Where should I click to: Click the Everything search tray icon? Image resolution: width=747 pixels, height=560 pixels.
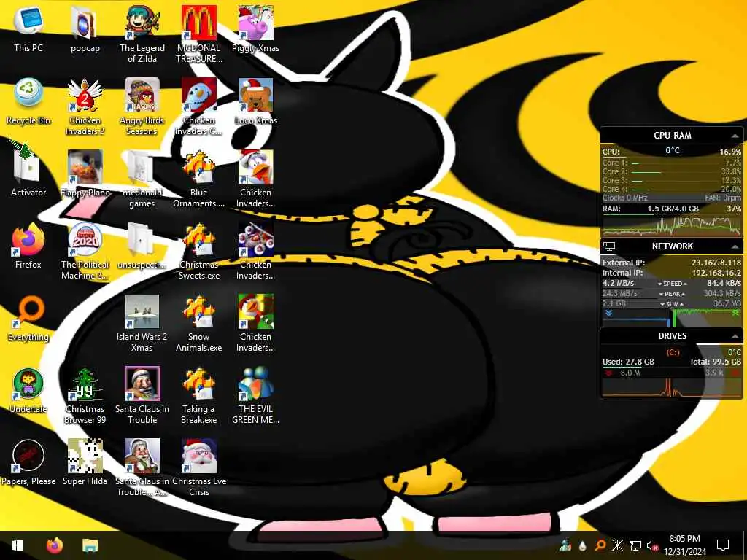pyautogui.click(x=600, y=545)
